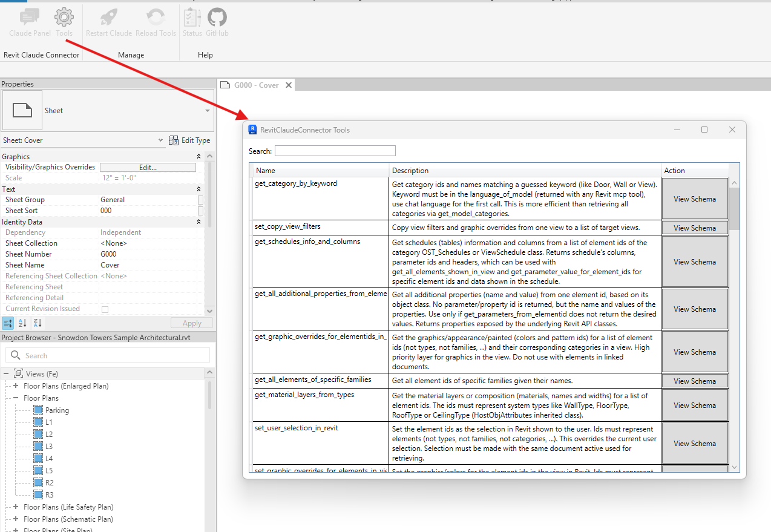The height and width of the screenshot is (532, 771).
Task: Open the Sheet: Cover type dropdown
Action: pyautogui.click(x=160, y=140)
